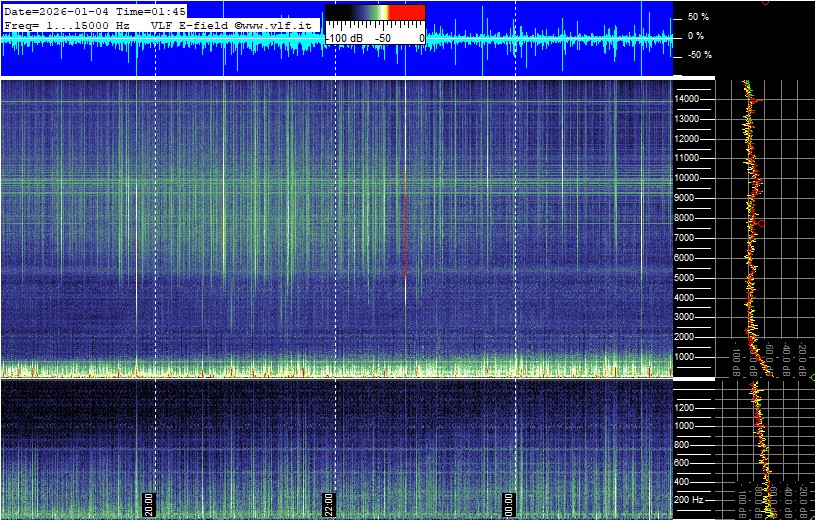Viewport: 816px width, 521px height.
Task: Click the -20.0 dB label in the main spectrum plot
Action: coord(802,359)
